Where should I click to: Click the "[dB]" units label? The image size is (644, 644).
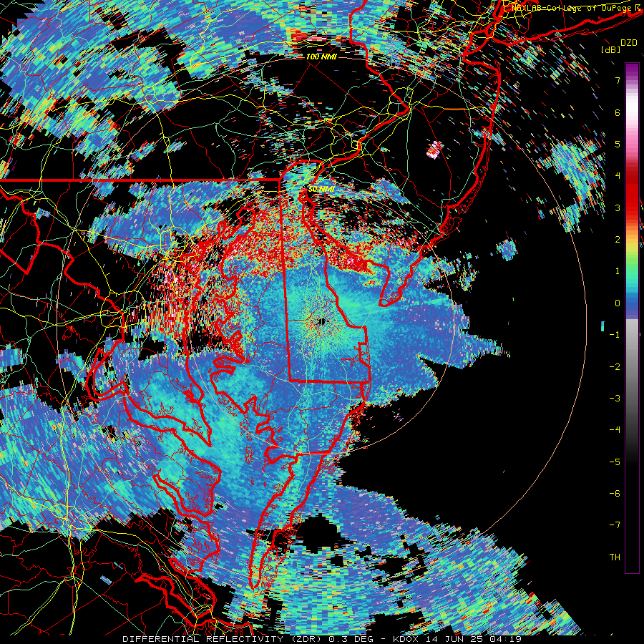pyautogui.click(x=610, y=49)
